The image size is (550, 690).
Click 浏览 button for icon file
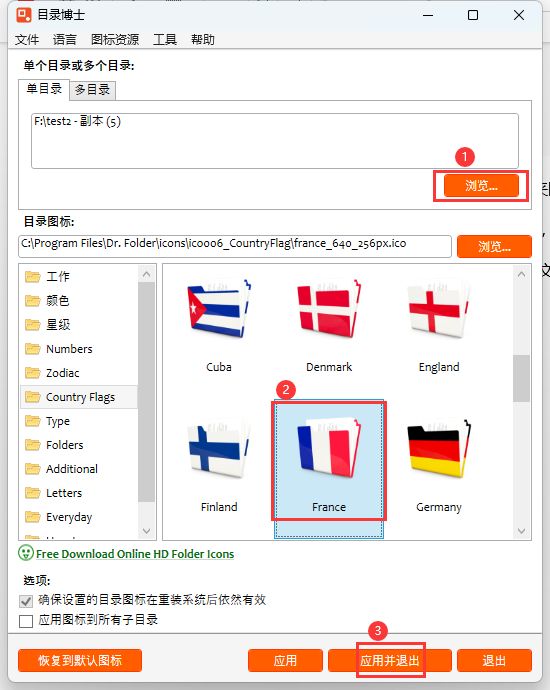[494, 246]
